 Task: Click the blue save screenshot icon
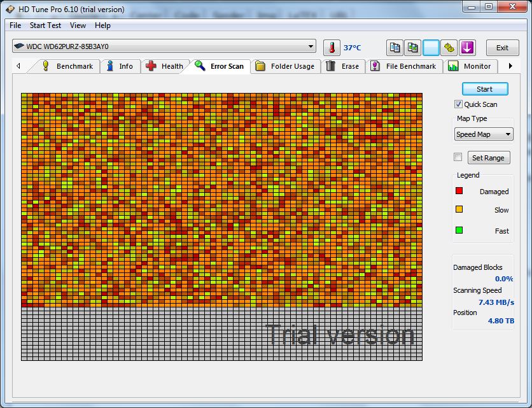pyautogui.click(x=431, y=48)
